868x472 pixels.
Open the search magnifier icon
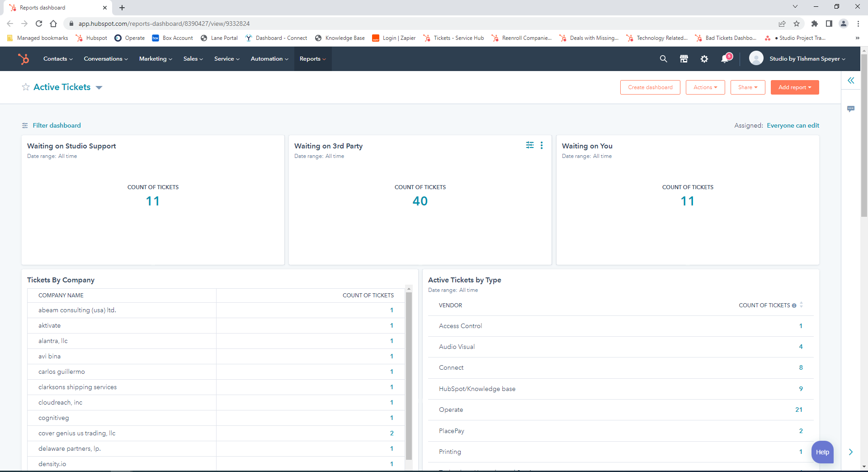[663, 59]
